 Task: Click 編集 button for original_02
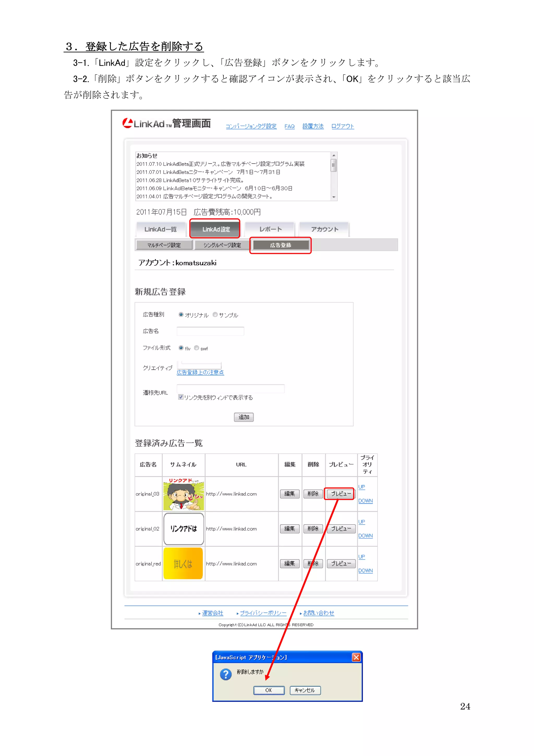[289, 528]
